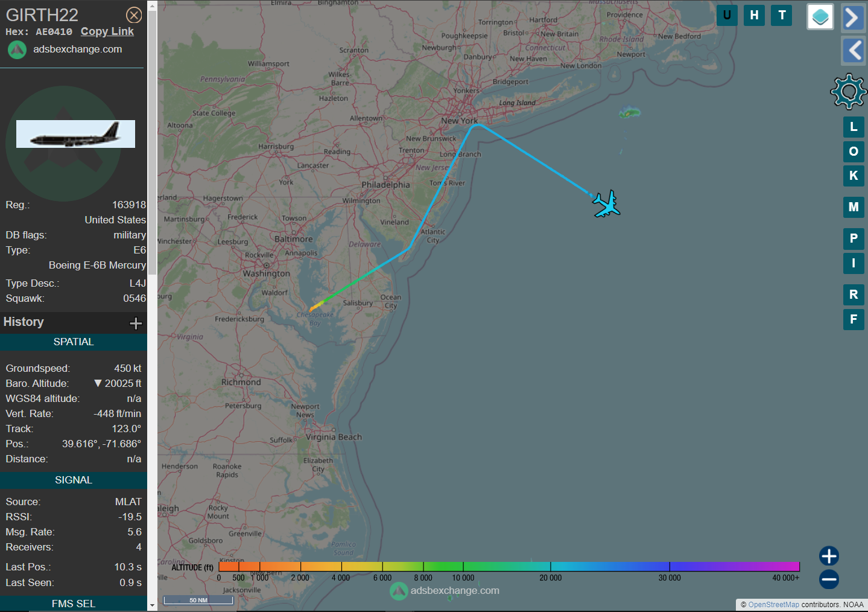The image size is (868, 612).
Task: Click the military DB flags value
Action: [x=130, y=235]
